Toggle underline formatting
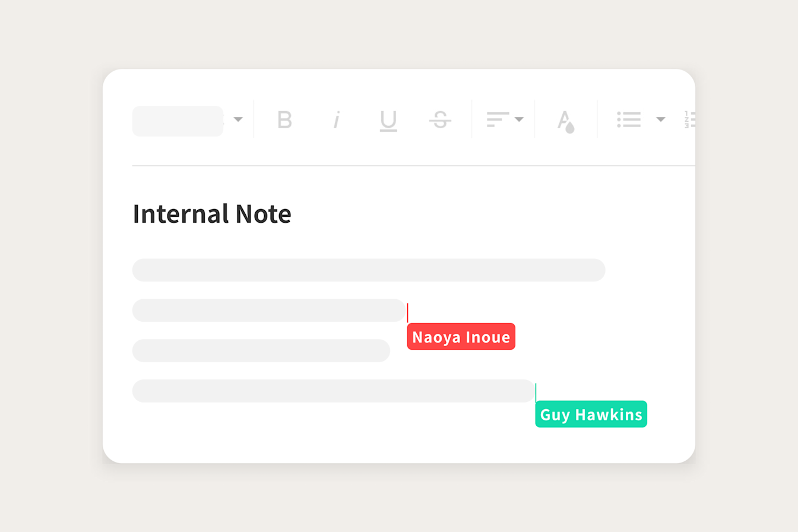This screenshot has height=532, width=798. pos(388,121)
